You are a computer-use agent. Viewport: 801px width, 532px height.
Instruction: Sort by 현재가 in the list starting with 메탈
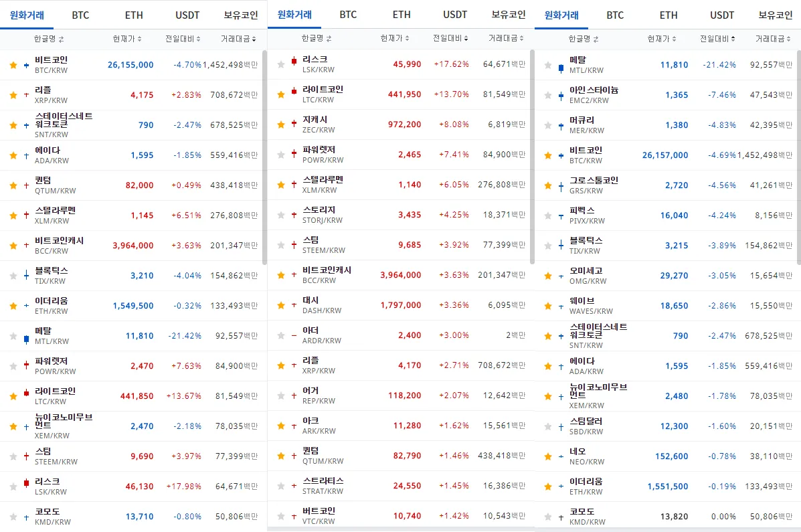tap(662, 39)
